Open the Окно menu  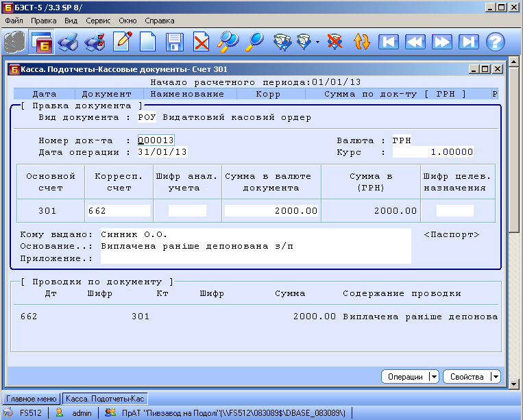pos(127,21)
